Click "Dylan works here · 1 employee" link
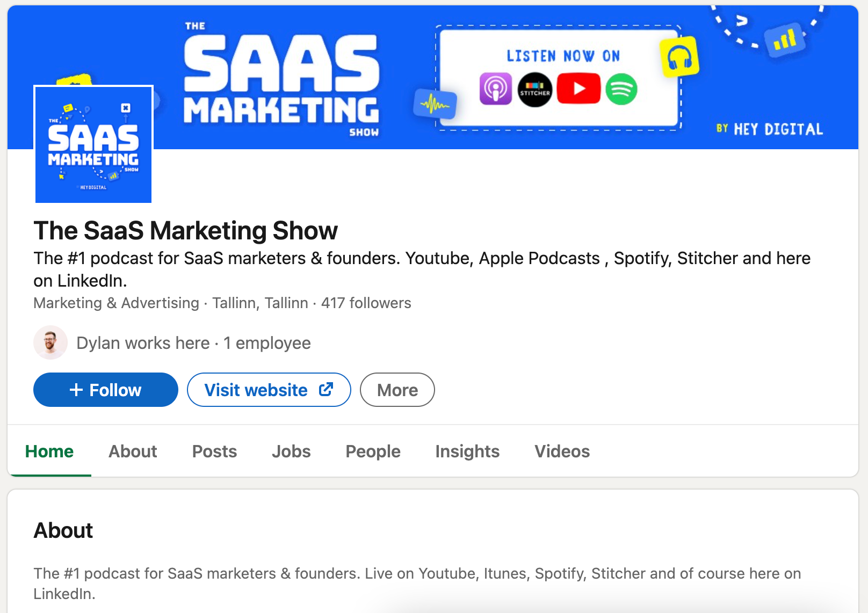 tap(194, 343)
